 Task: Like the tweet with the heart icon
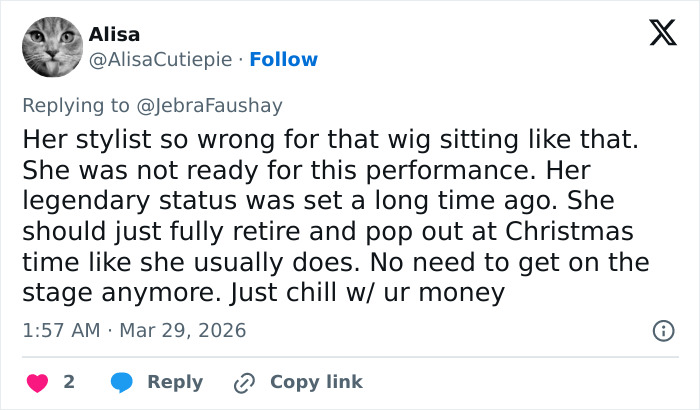click(x=36, y=382)
